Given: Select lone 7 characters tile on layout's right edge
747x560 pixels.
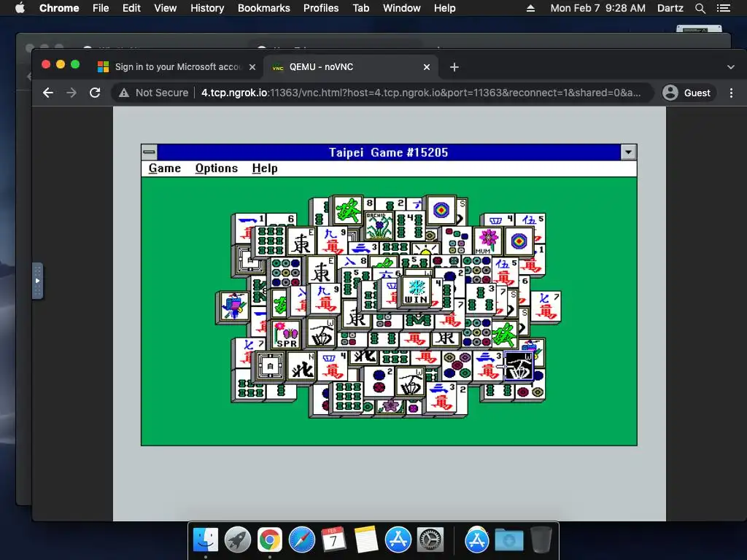Looking at the screenshot, I should click(546, 306).
